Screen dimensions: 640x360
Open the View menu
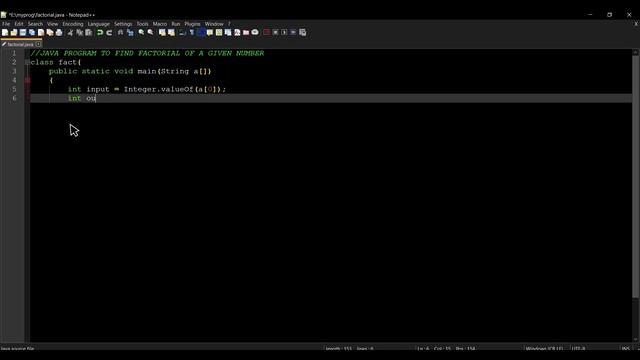(x=53, y=24)
